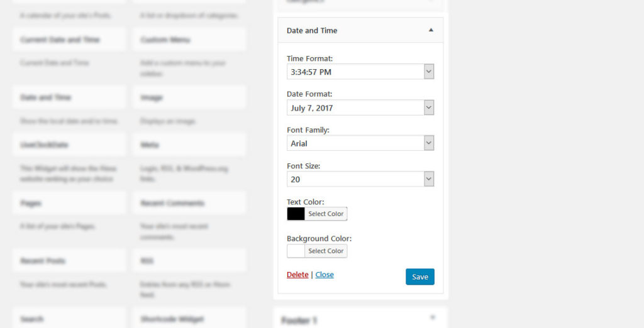Viewport: 644px width, 328px height.
Task: Expand the Footer 1 panel arrow
Action: 433,318
